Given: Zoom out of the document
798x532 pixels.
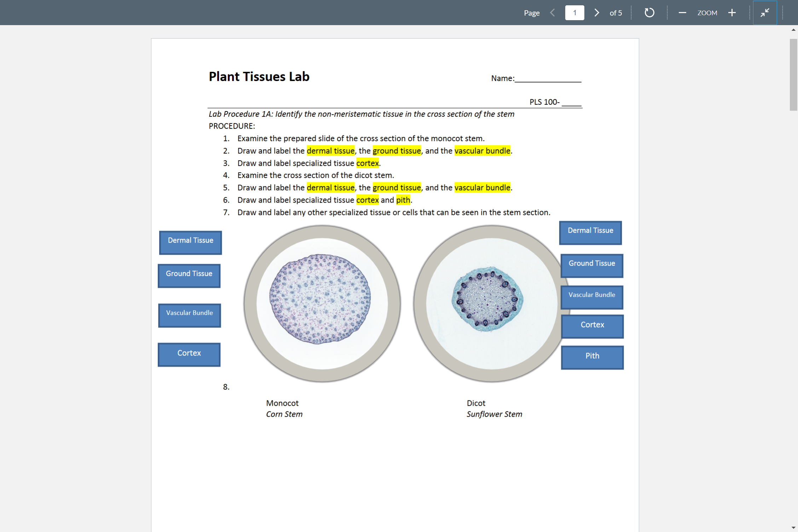Looking at the screenshot, I should [682, 12].
